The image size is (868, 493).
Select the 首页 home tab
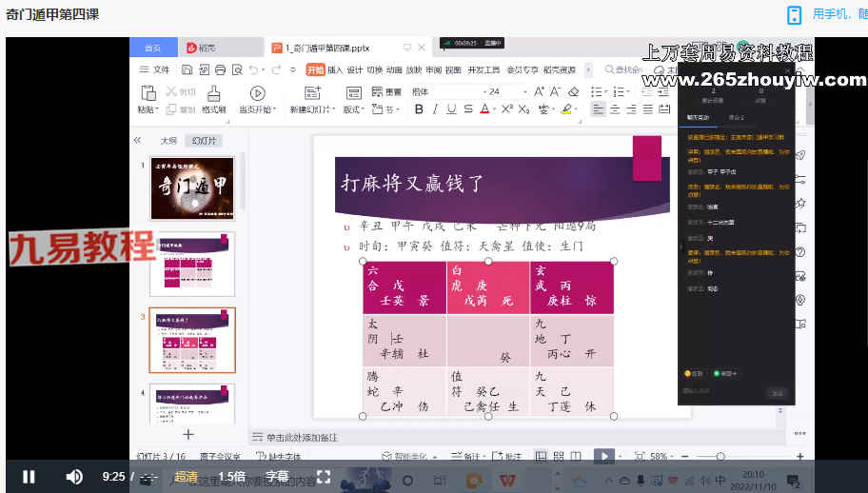coord(153,48)
